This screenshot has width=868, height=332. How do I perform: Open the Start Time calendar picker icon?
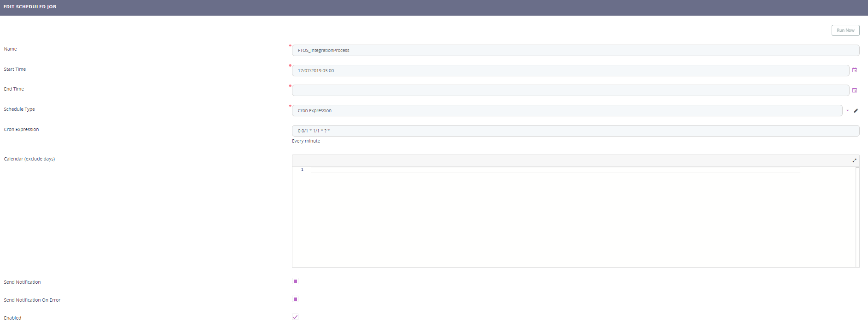(x=854, y=70)
